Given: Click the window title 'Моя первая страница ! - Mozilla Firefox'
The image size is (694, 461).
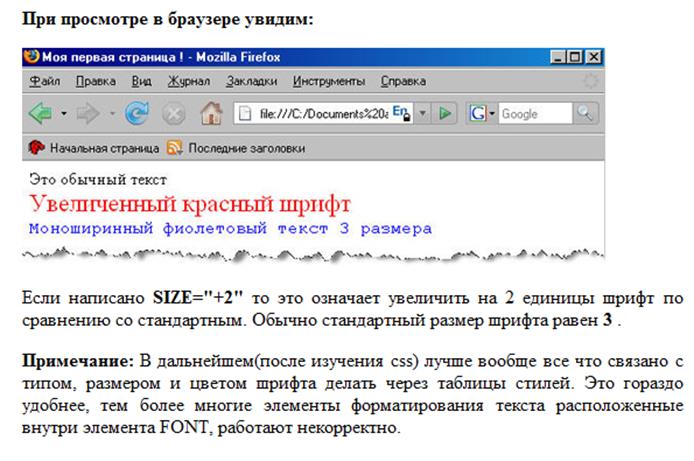Looking at the screenshot, I should [161, 57].
